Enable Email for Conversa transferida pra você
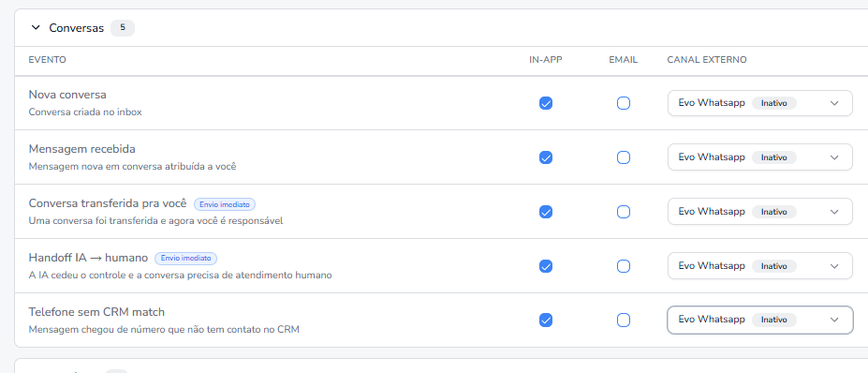The image size is (868, 373). pyautogui.click(x=624, y=212)
